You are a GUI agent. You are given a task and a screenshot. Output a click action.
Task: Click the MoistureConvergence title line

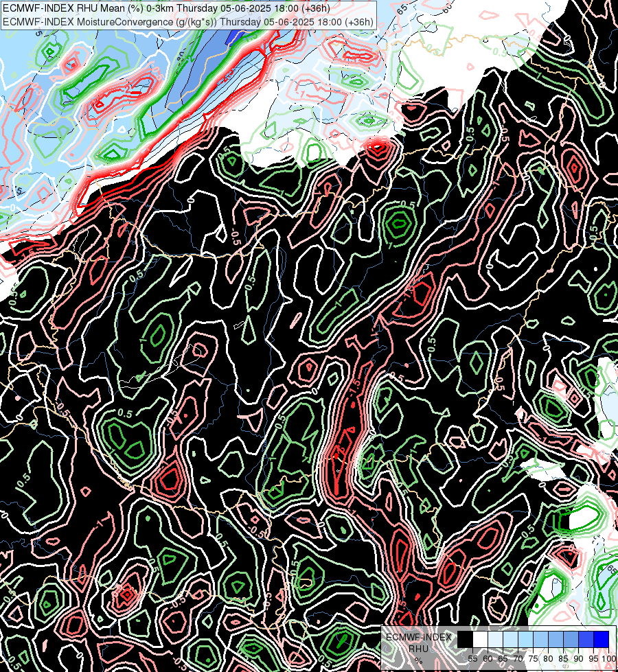[188, 22]
